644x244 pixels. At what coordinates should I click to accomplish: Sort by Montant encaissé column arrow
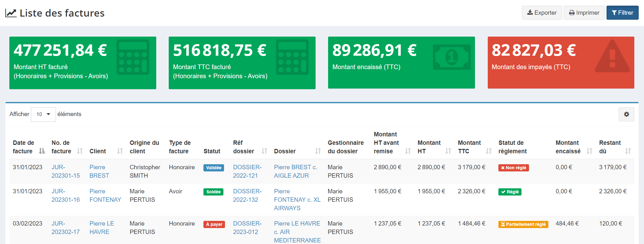[589, 151]
